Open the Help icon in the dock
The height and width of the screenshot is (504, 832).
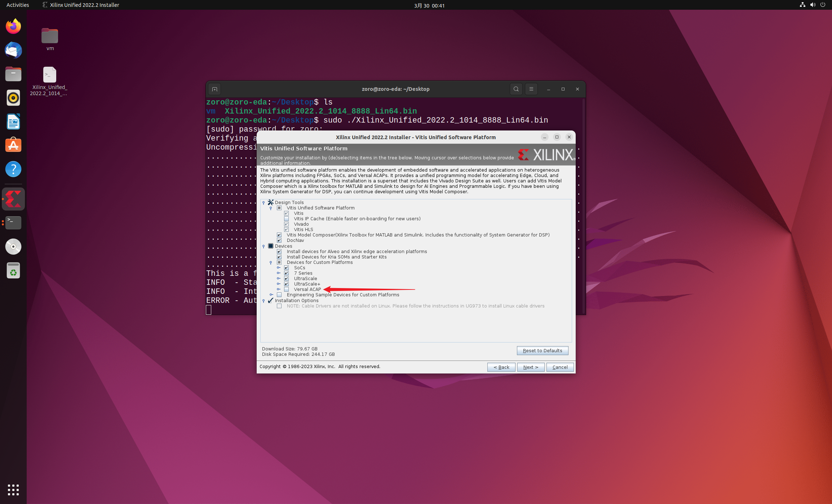point(13,169)
